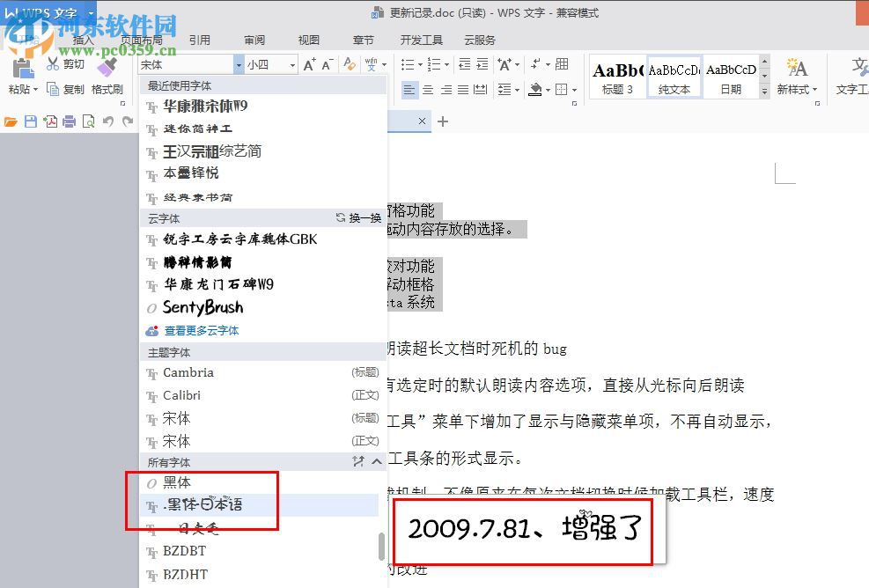Collapse the 所有字体 section
The height and width of the screenshot is (588, 869).
coord(378,462)
